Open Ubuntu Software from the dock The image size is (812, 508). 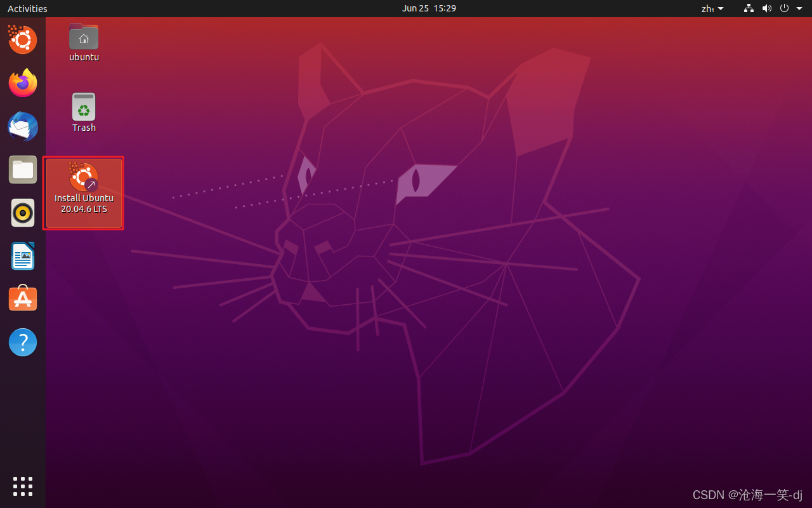tap(23, 298)
